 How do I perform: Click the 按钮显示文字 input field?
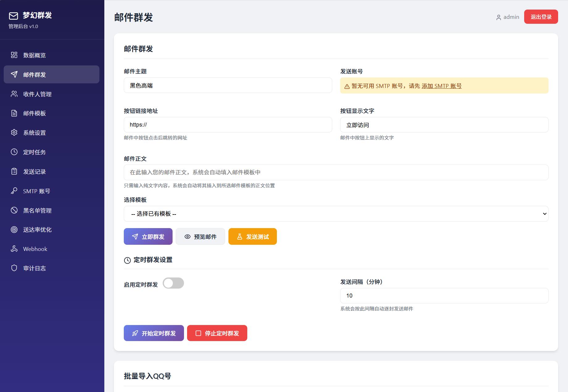[444, 125]
